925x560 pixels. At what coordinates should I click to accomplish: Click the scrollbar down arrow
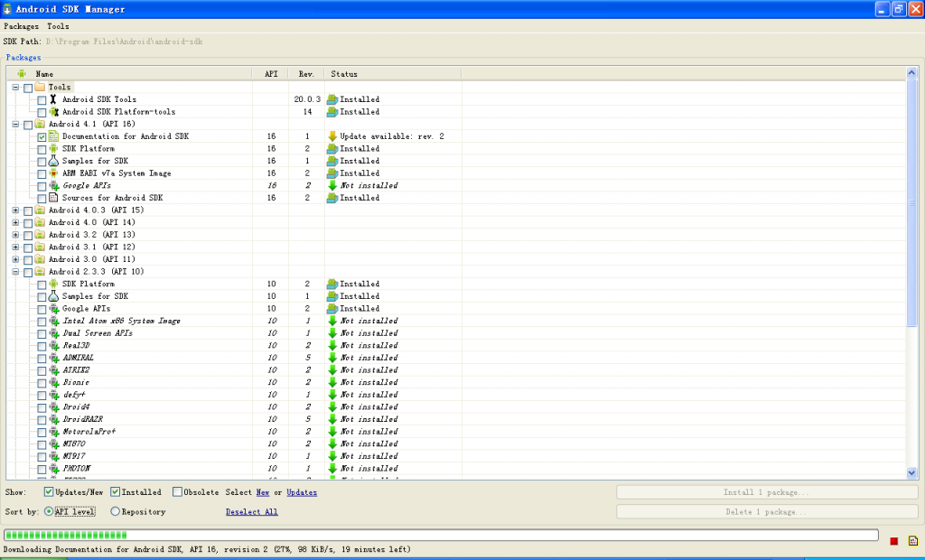coord(911,472)
